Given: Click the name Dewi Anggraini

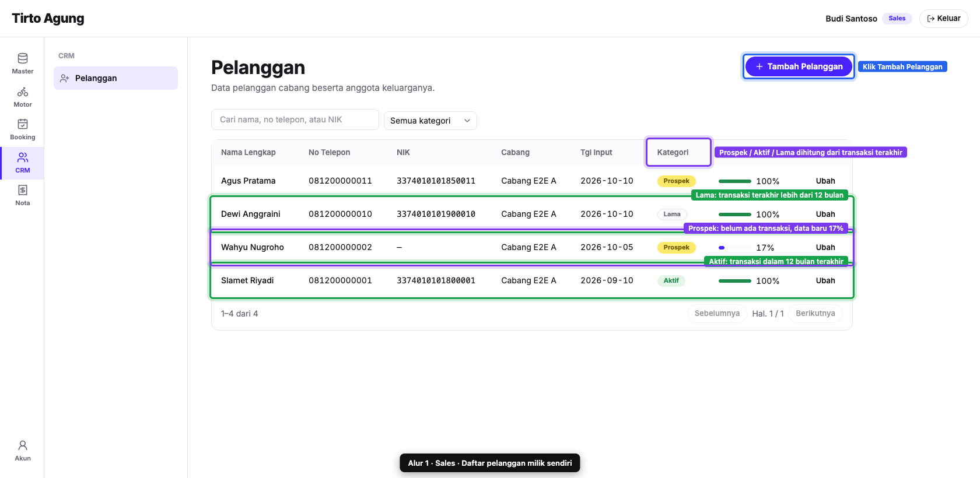Looking at the screenshot, I should point(251,215).
